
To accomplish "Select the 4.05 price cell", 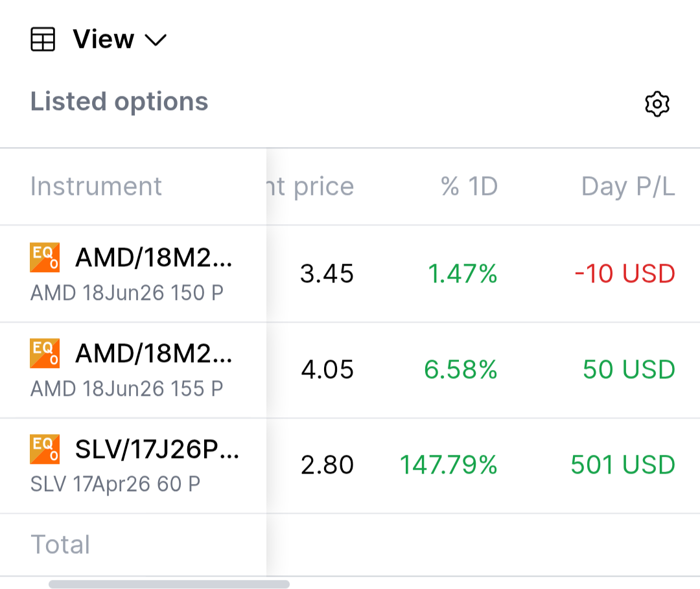I will pyautogui.click(x=327, y=370).
